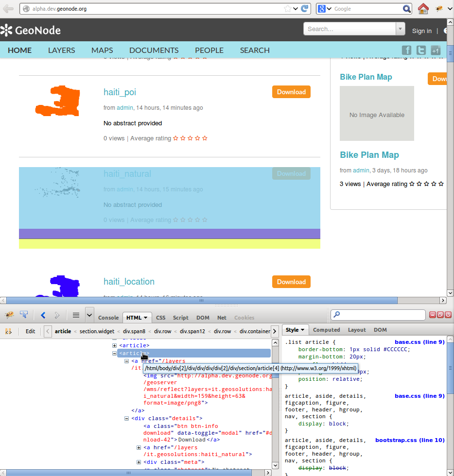Open the Twitter share icon
The image size is (454, 476).
421,50
